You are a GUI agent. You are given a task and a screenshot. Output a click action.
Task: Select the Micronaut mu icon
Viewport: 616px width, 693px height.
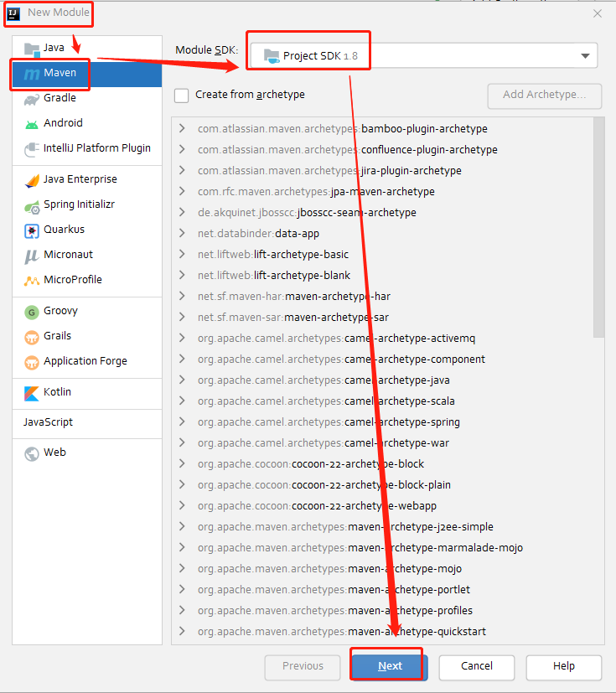31,256
